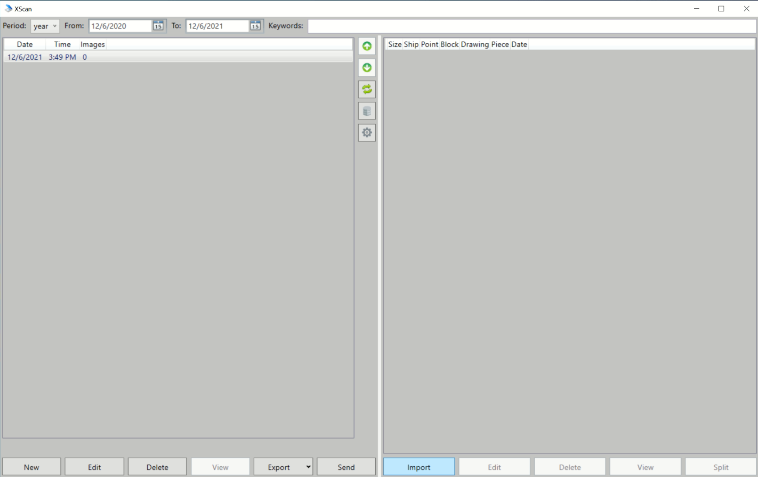The image size is (758, 477).
Task: Open the From date calendar picker
Action: pyautogui.click(x=159, y=26)
